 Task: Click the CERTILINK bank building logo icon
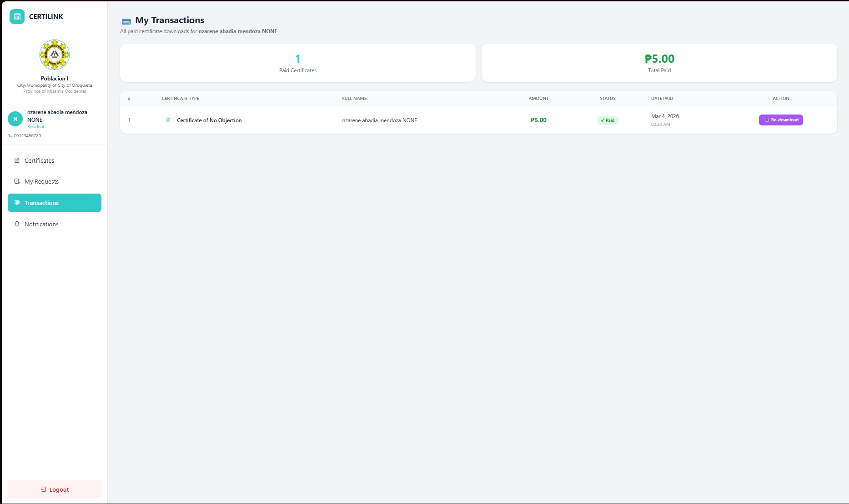pyautogui.click(x=17, y=16)
